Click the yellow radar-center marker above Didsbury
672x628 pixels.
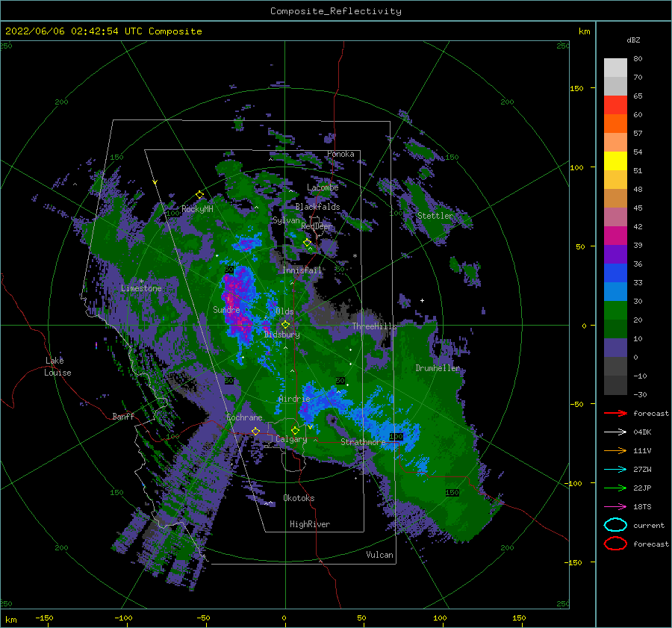[x=285, y=325]
